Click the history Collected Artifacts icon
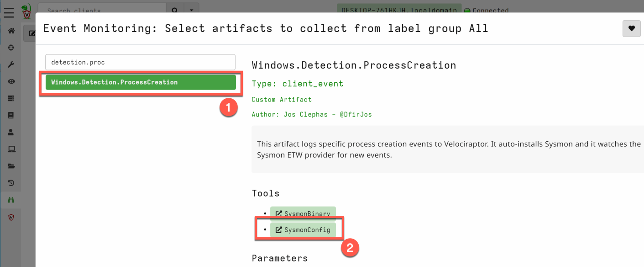The image size is (644, 267). click(x=11, y=183)
